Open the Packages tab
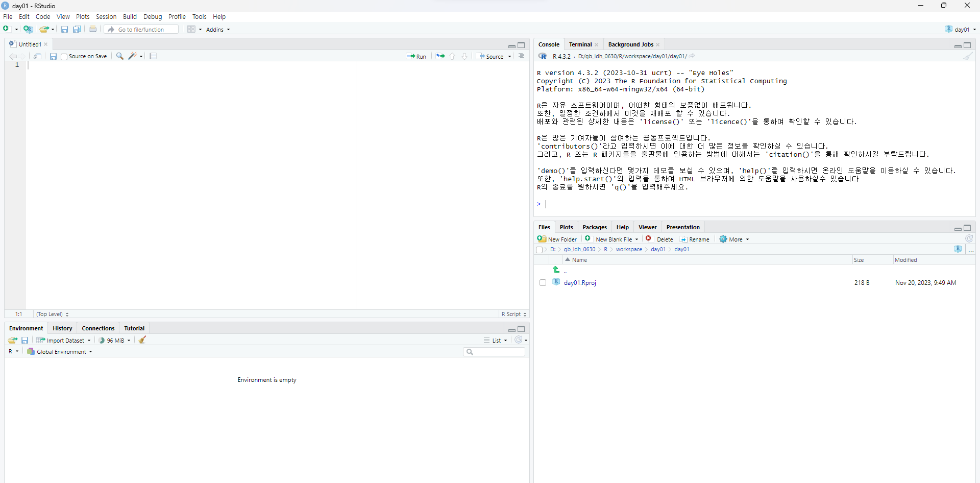 coord(595,227)
